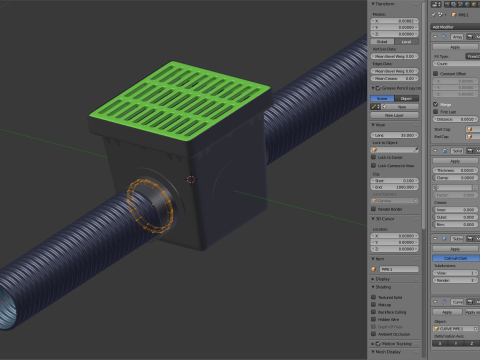
Task: Click the orange cube icon next to PIPE-1 breadcrumb
Action: [454, 15]
